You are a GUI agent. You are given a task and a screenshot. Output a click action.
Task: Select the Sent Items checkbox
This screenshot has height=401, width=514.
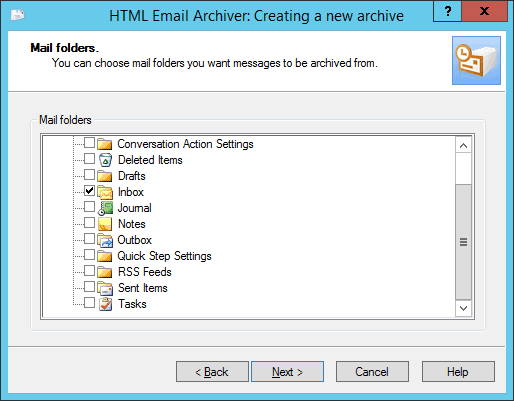[x=89, y=287]
